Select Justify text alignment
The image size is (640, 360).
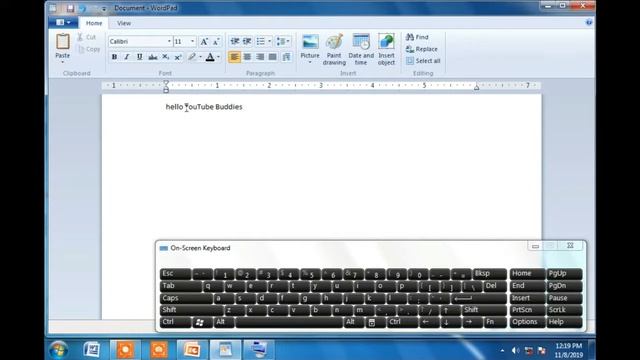pyautogui.click(x=273, y=57)
